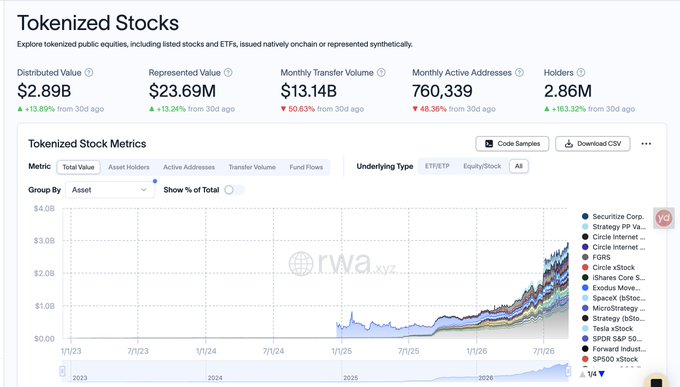The image size is (680, 387).
Task: Switch to the Fund Flows metric
Action: pyautogui.click(x=306, y=167)
